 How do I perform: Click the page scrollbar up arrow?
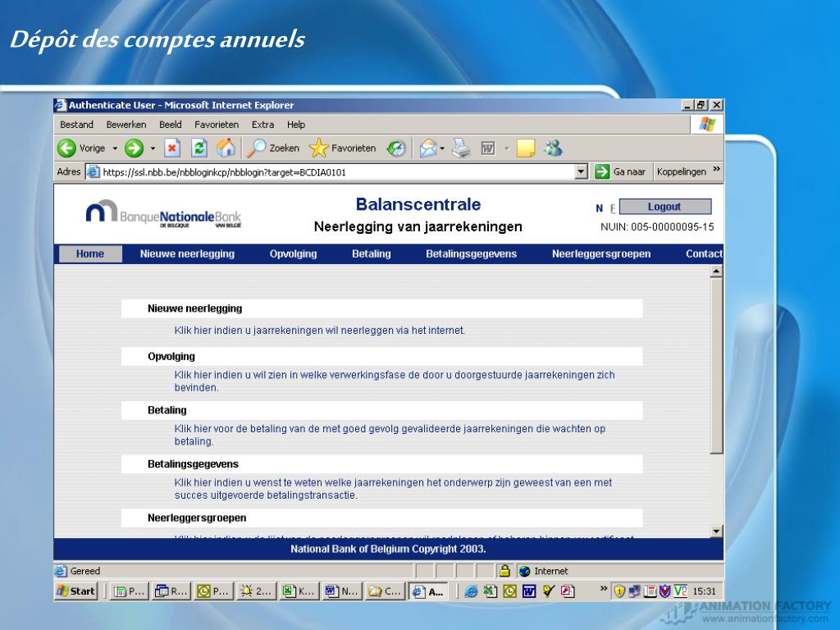coord(716,271)
